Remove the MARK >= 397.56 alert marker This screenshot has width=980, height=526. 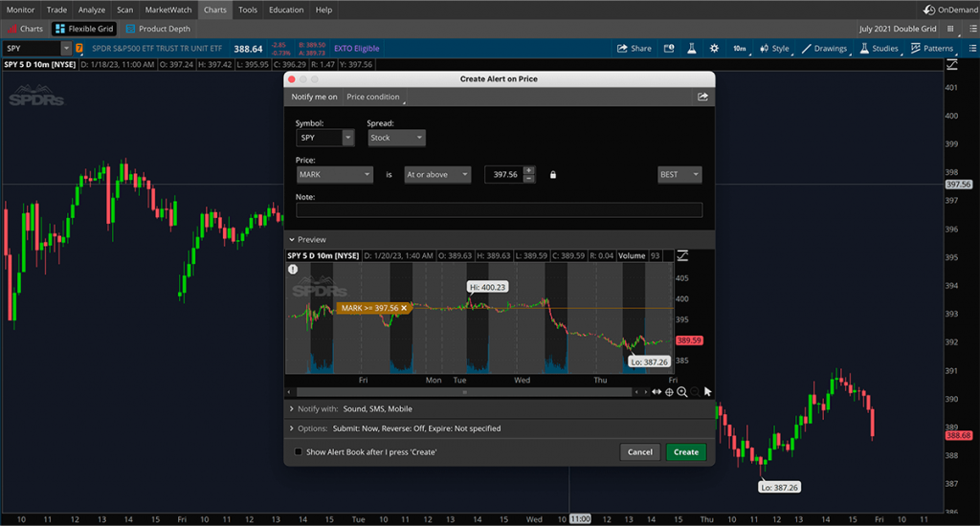[x=404, y=308]
